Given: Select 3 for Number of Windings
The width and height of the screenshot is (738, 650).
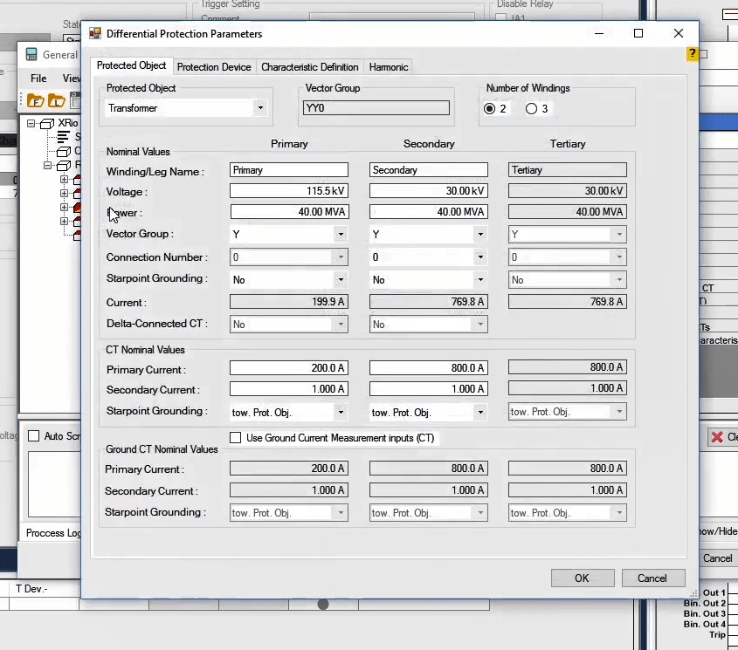Looking at the screenshot, I should click(531, 108).
